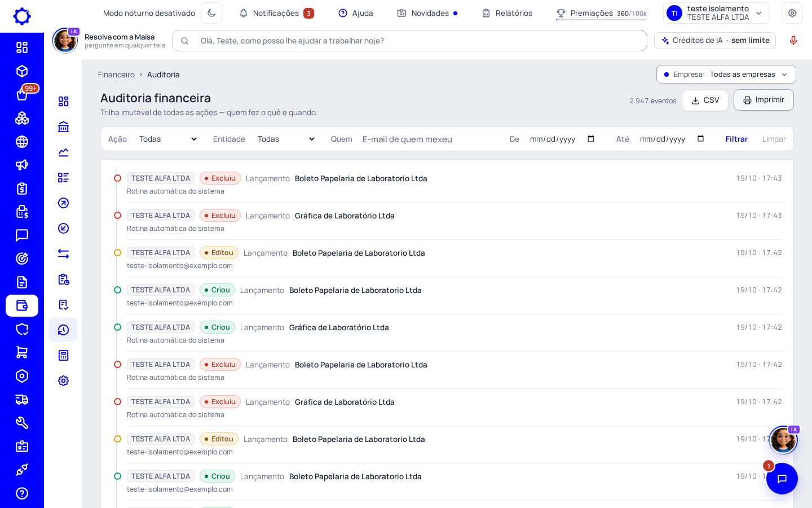Open the Ação filter dropdown
This screenshot has width=812, height=508.
point(167,139)
